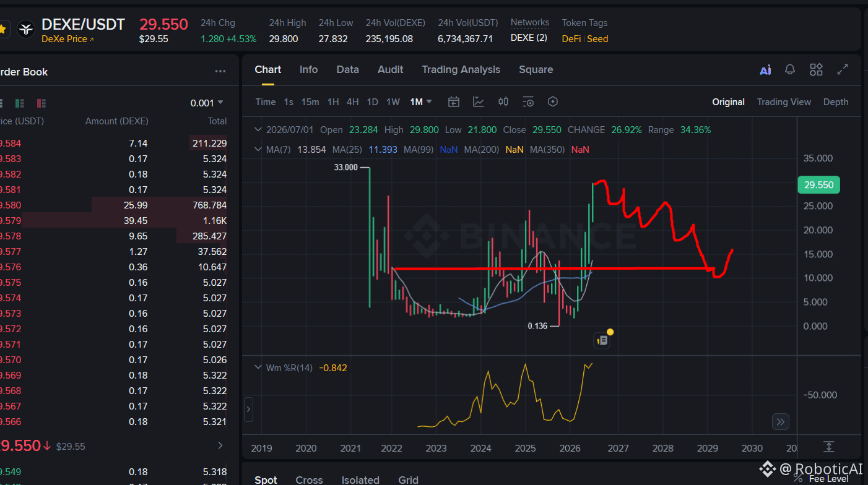
Task: Click the vertical auto-scale icon below the price axis
Action: 829,447
